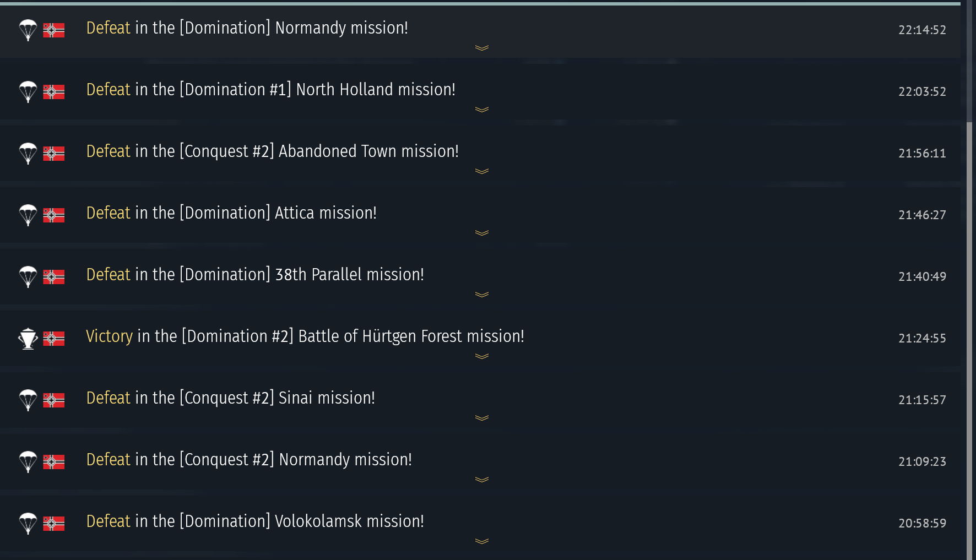Expand details under Battle of Hürtgen Forest

pos(482,356)
